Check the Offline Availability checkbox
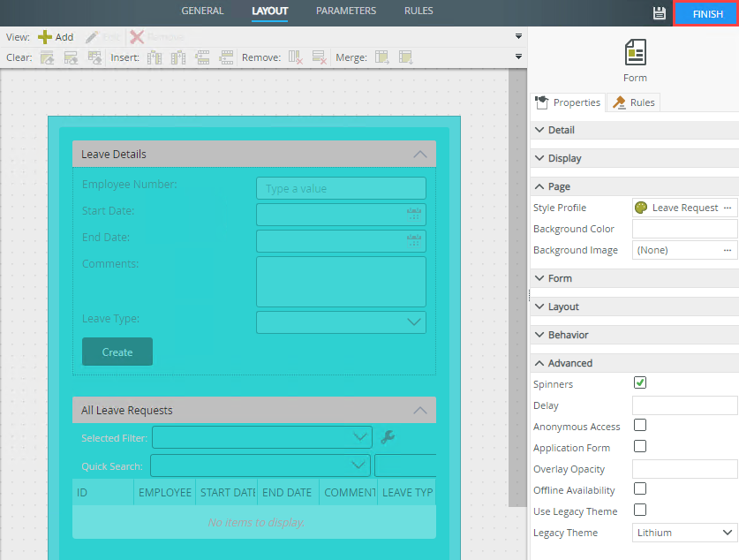 coord(640,489)
